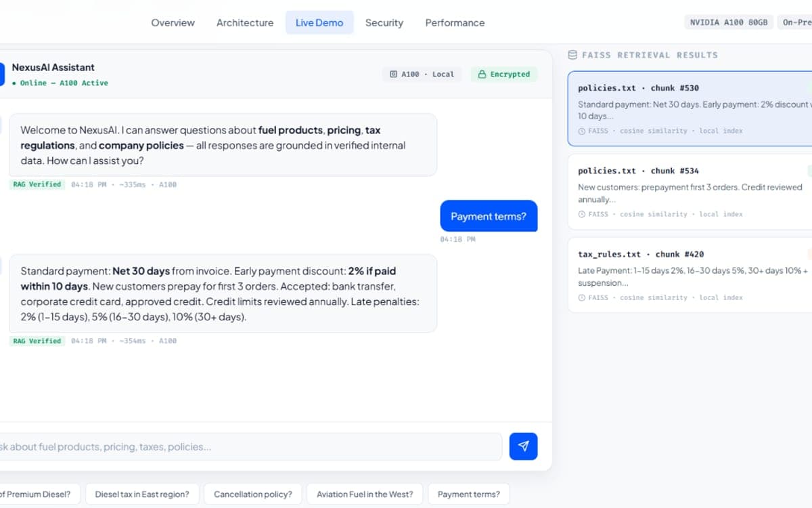812x508 pixels.
Task: Click the clock icon under chunk #534
Action: point(582,214)
